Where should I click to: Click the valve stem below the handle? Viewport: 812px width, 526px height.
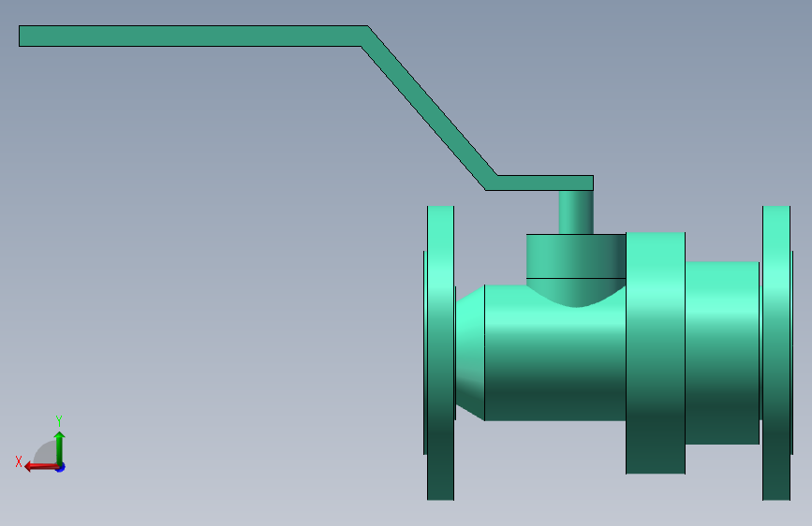[576, 212]
